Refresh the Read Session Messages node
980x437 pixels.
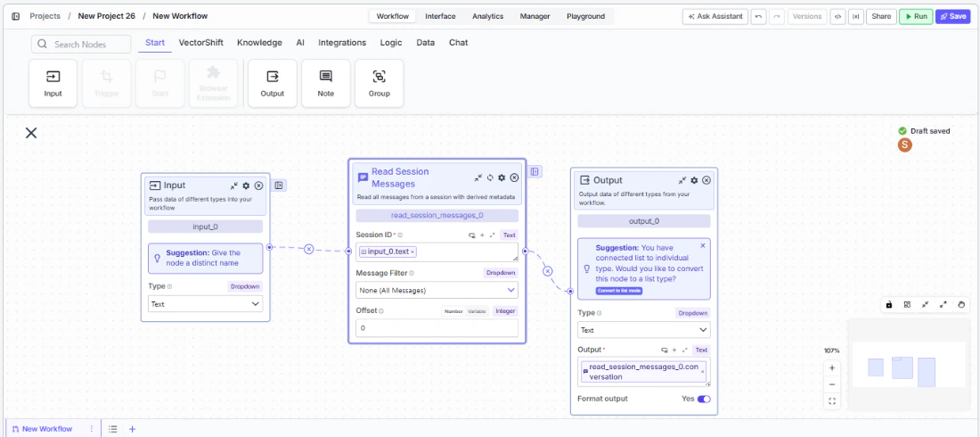point(490,177)
